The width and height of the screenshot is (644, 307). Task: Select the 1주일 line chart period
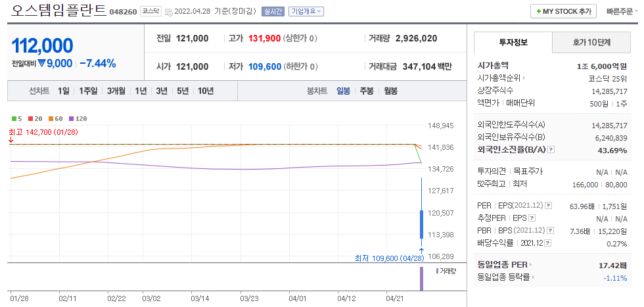88,91
